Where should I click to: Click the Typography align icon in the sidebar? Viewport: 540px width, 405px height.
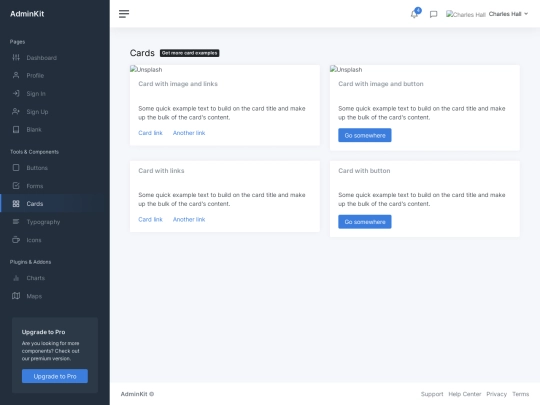[x=16, y=222]
